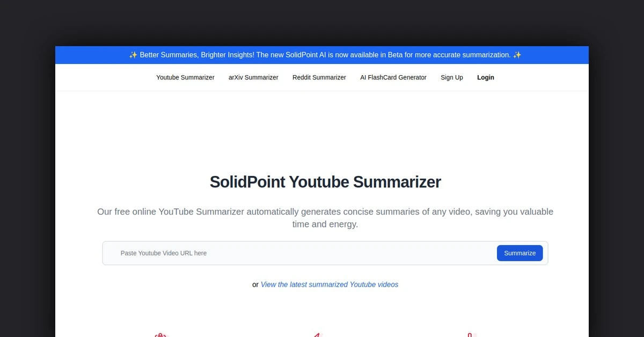
Task: Click the rightmost red feature icon
Action: [470, 334]
